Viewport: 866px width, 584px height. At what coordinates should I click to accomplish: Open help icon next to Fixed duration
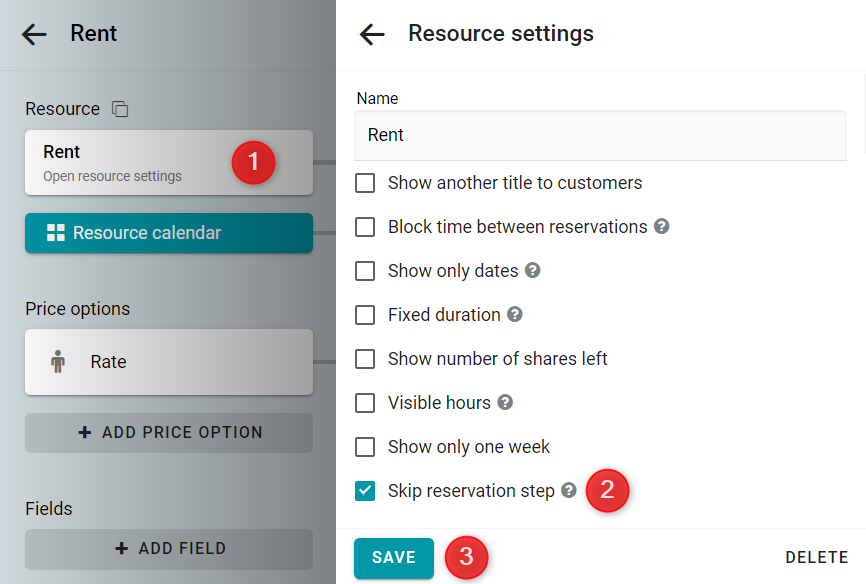click(515, 314)
